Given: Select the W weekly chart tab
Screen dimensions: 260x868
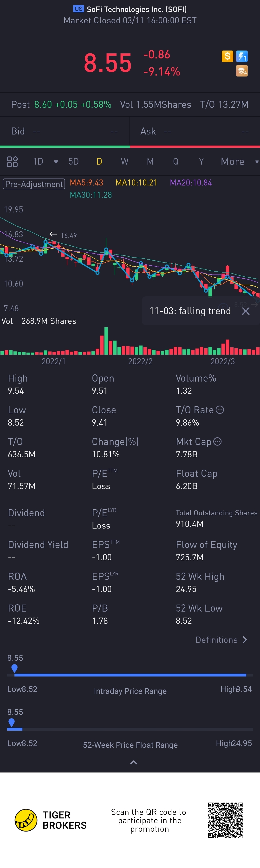Looking at the screenshot, I should click(x=124, y=162).
